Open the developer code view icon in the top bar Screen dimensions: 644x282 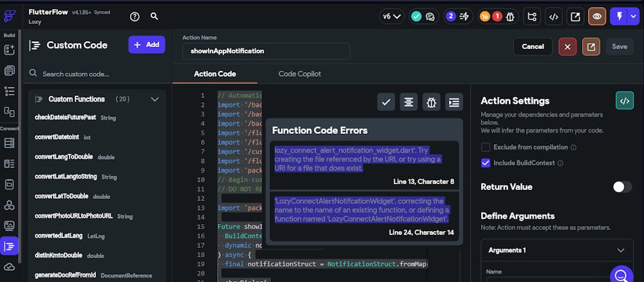(554, 17)
